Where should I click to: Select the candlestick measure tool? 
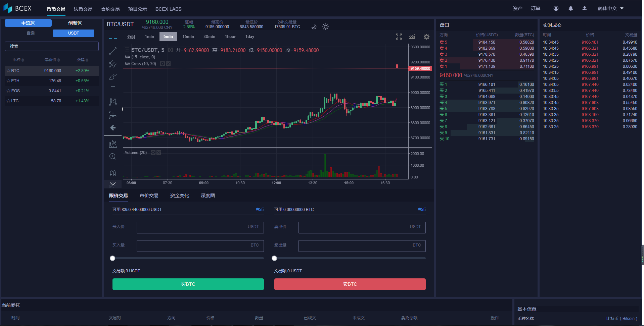113,144
